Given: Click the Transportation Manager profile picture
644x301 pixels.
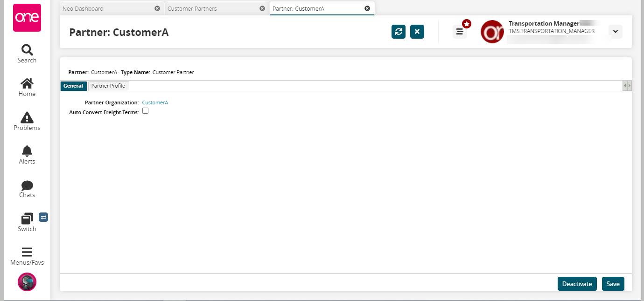Looking at the screenshot, I should [492, 32].
